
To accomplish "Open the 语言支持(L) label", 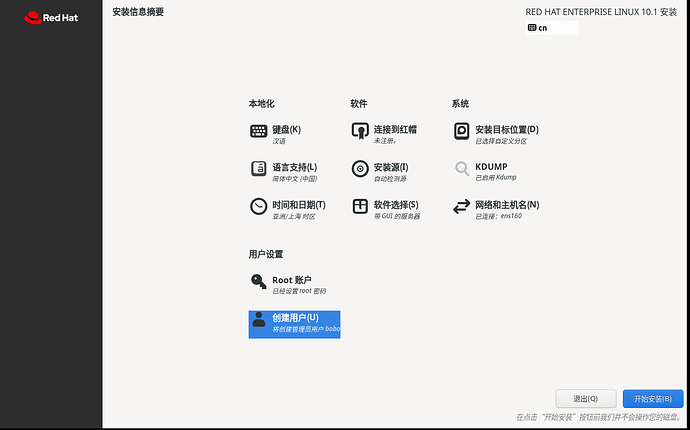I will [294, 167].
